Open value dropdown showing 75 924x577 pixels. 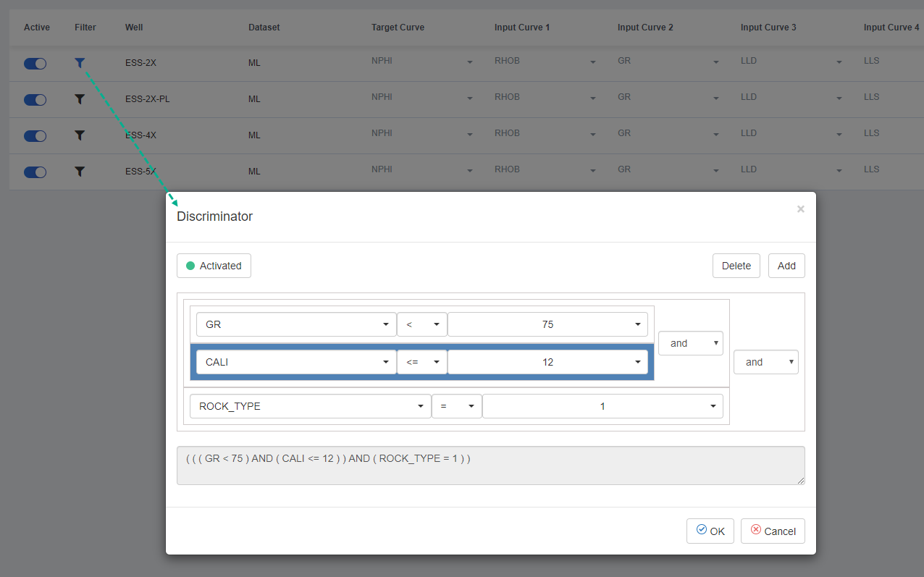(x=547, y=324)
